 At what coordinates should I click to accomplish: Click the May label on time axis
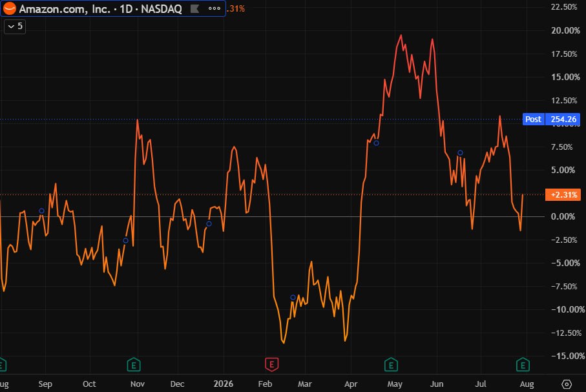(395, 384)
